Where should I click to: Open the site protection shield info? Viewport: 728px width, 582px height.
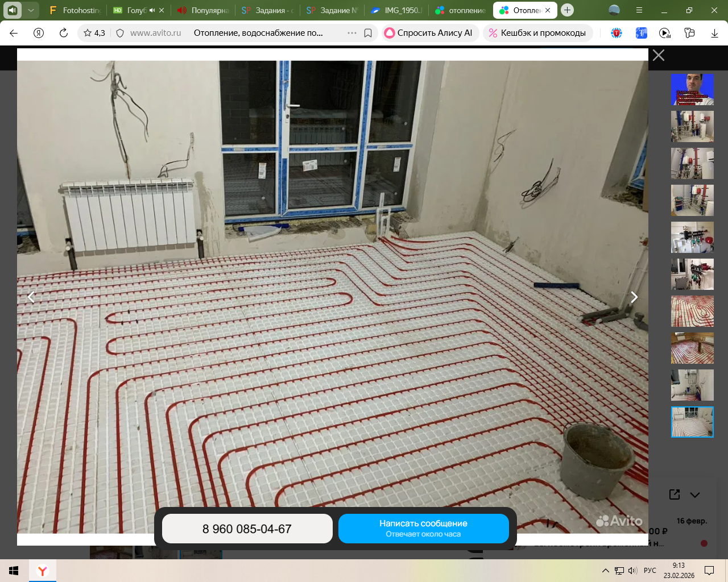(x=120, y=33)
